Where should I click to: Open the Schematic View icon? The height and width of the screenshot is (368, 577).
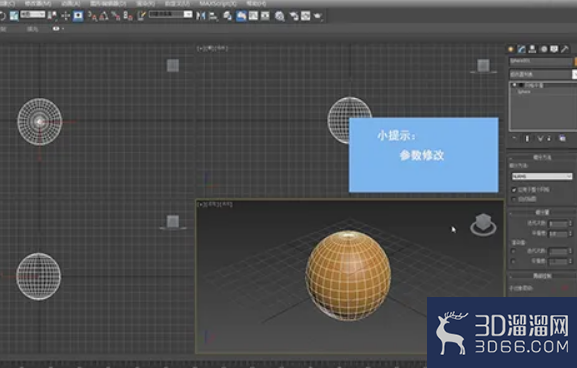[265, 16]
